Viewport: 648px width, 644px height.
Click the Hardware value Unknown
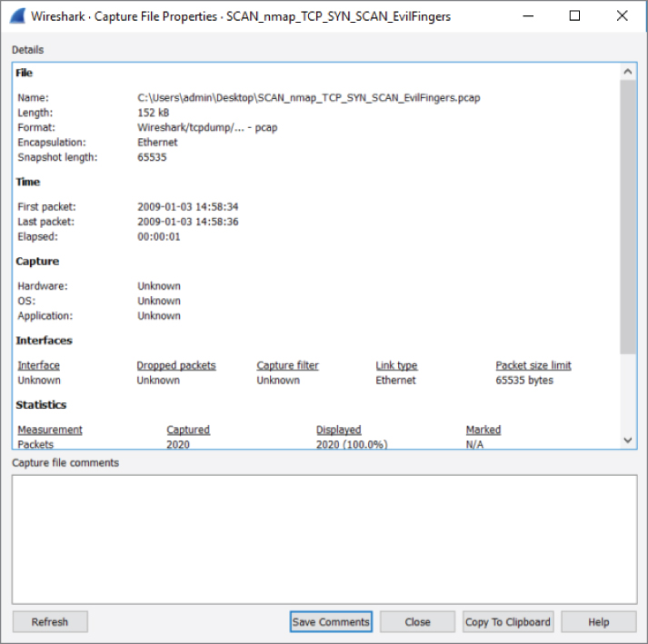click(159, 286)
